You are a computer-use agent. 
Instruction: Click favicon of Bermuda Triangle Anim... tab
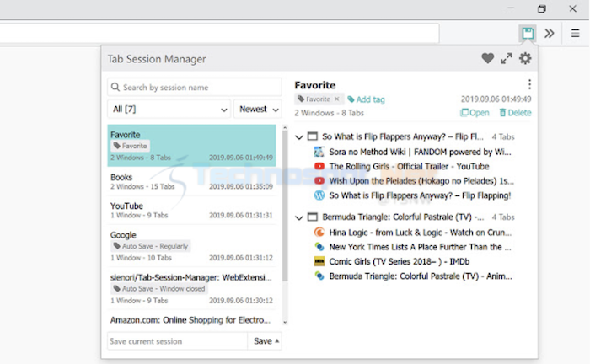tap(319, 276)
